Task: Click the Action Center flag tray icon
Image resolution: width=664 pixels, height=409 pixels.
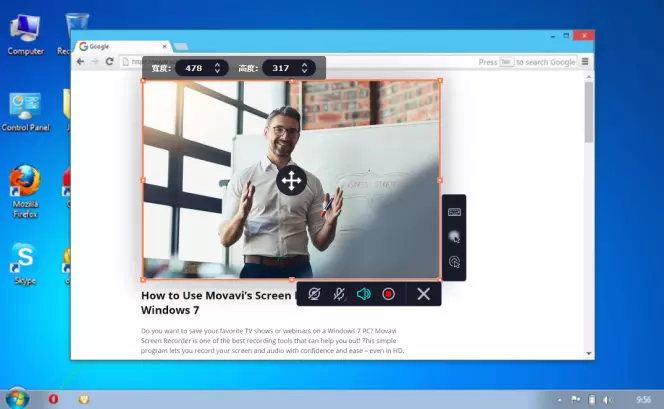Action: click(x=576, y=399)
